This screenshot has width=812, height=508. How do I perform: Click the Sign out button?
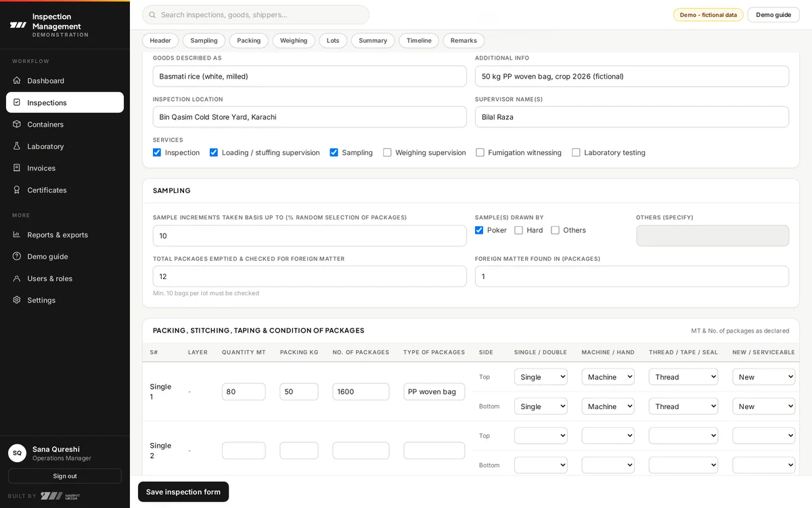(x=65, y=476)
